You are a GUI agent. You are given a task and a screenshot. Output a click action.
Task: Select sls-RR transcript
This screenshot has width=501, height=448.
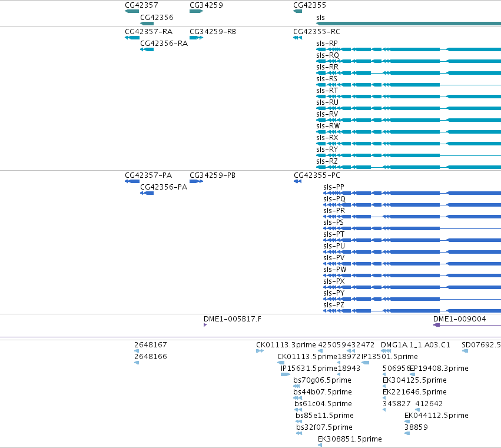coord(409,73)
